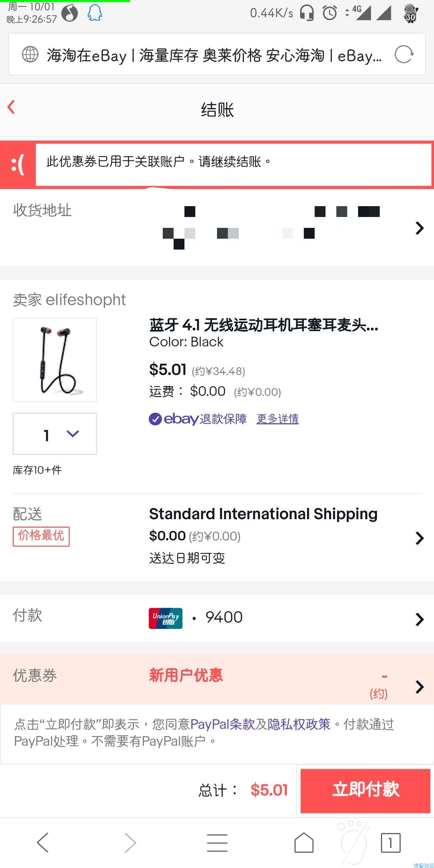Open the quantity dropdown showing 1
434x868 pixels.
pos(55,434)
